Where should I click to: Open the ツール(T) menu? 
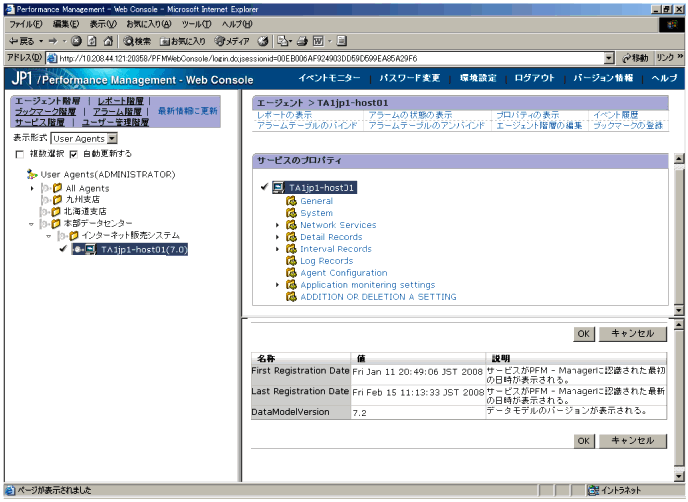pyautogui.click(x=196, y=23)
